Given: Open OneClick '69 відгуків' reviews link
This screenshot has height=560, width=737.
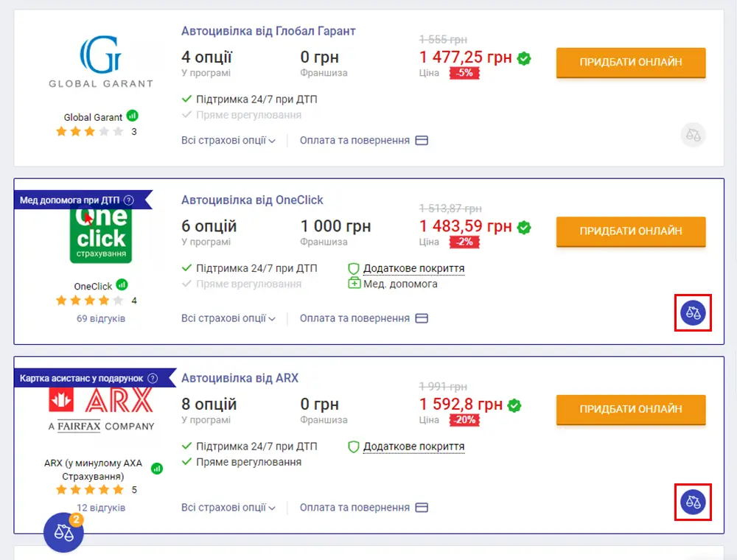Looking at the screenshot, I should pos(101,319).
